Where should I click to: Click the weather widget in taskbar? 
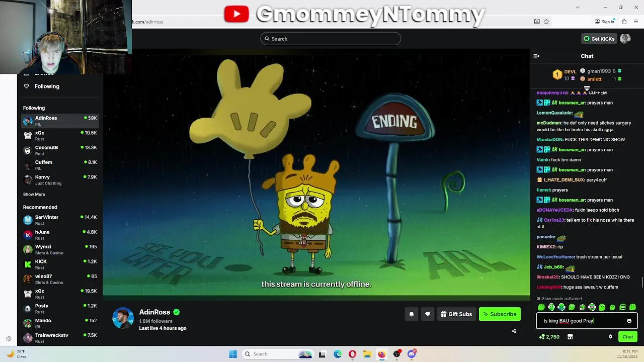pos(17,354)
